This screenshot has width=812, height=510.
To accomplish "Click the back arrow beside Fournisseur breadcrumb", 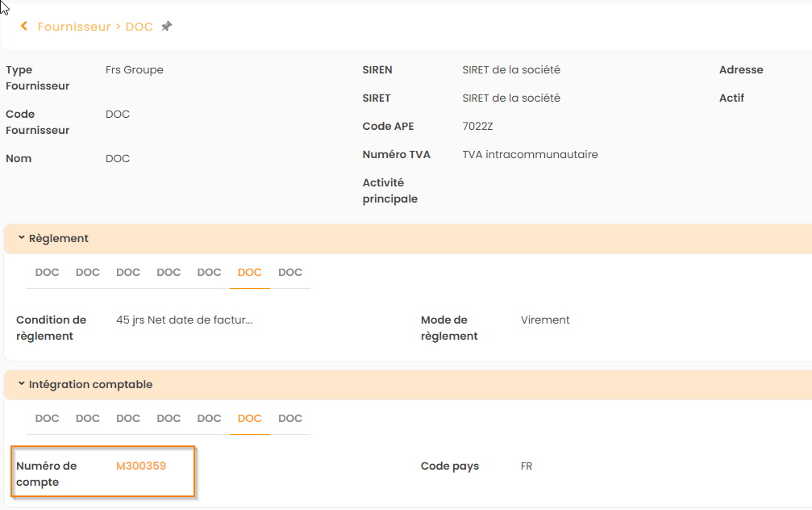I will (x=24, y=27).
